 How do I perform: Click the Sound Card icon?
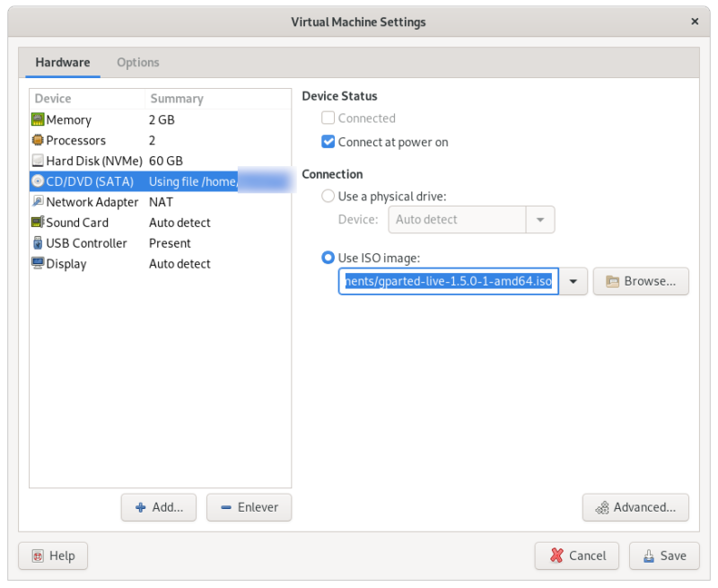pos(38,222)
